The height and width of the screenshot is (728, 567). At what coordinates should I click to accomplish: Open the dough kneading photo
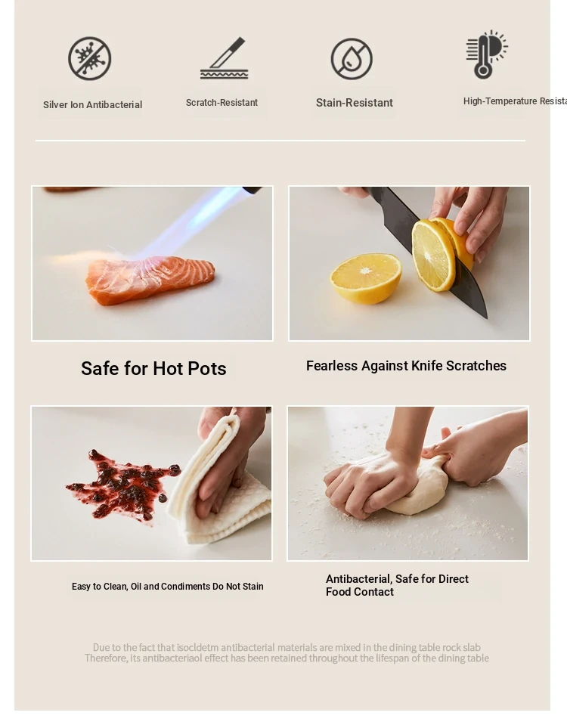407,483
